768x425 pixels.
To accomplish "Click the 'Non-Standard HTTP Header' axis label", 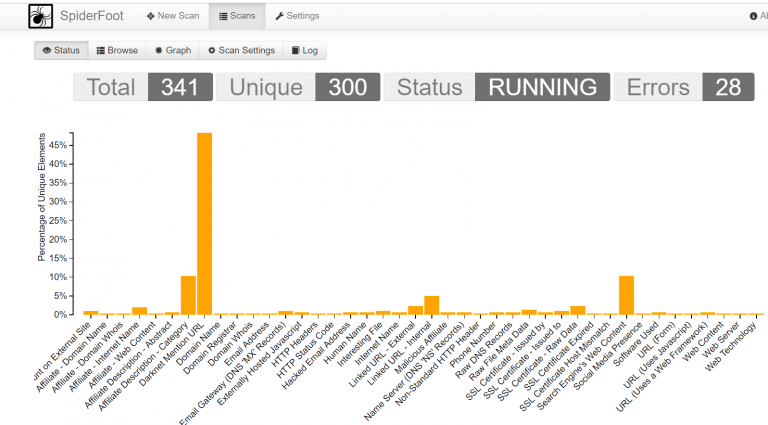I will (x=438, y=363).
